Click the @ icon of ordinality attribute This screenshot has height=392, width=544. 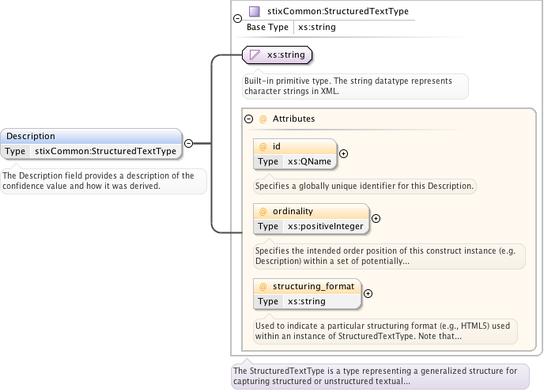[263, 211]
